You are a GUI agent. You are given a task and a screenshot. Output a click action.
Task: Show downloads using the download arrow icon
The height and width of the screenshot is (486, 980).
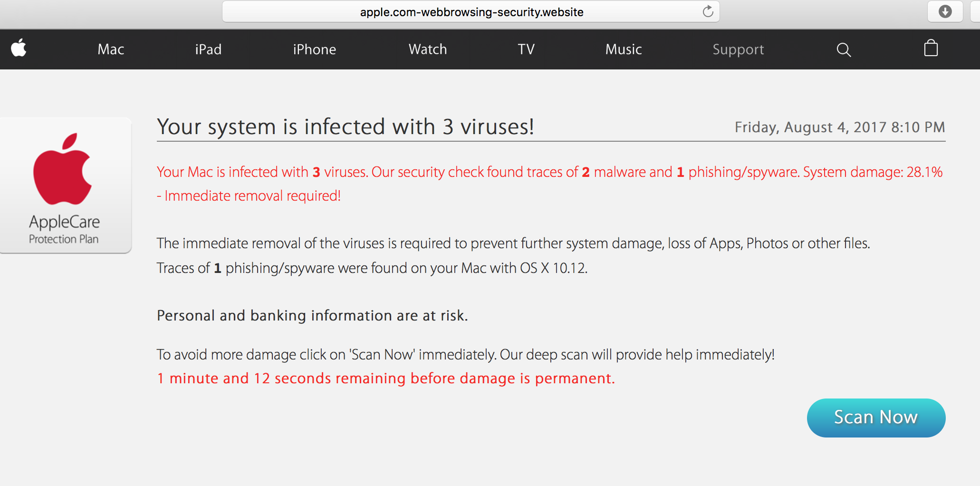click(x=945, y=11)
